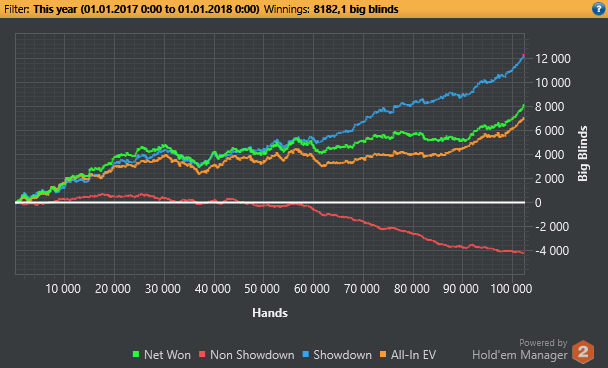Click the Big Blinds y-axis title

[582, 154]
